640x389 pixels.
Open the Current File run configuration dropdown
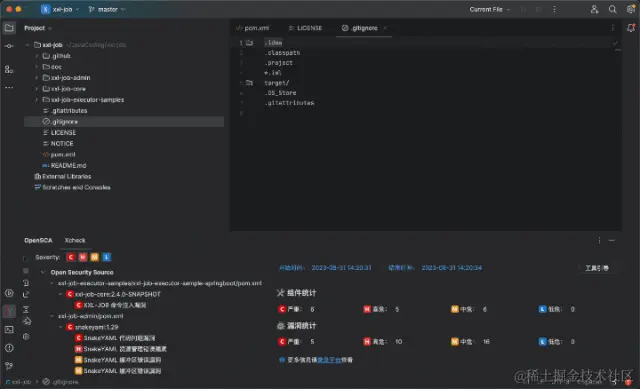pyautogui.click(x=490, y=9)
